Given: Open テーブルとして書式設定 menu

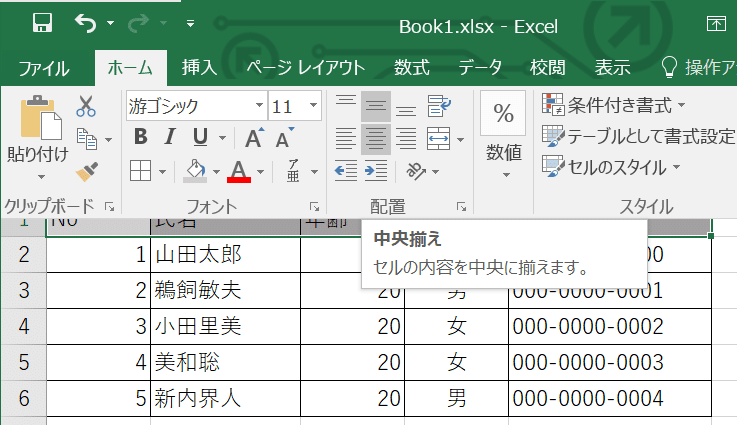Looking at the screenshot, I should 638,136.
